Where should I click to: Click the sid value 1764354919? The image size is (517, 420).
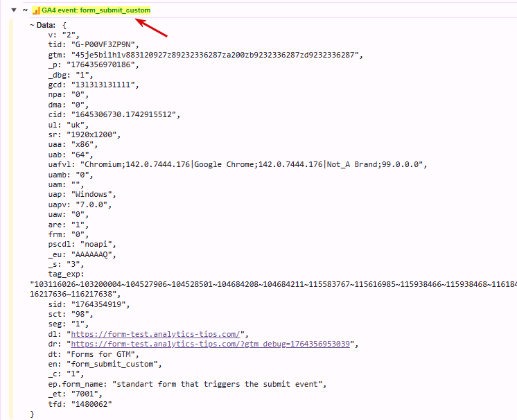click(98, 304)
